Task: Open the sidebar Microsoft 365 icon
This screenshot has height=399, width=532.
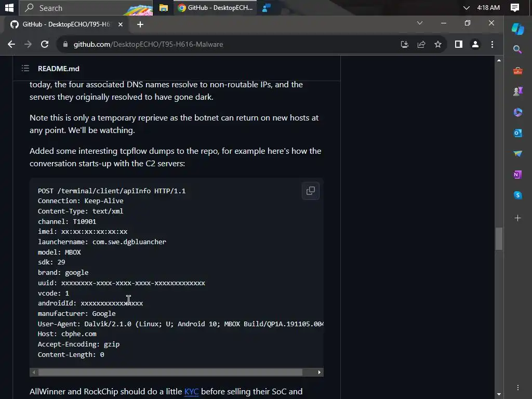Action: [x=518, y=112]
